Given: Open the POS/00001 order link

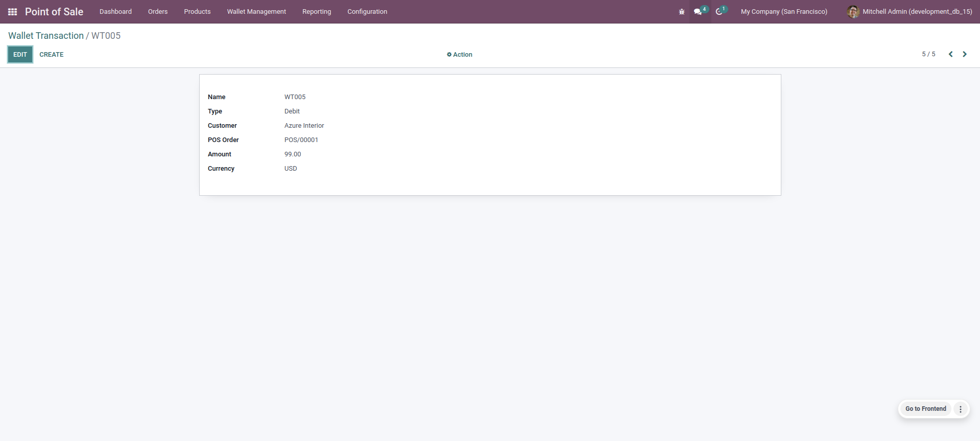Looking at the screenshot, I should (x=301, y=140).
